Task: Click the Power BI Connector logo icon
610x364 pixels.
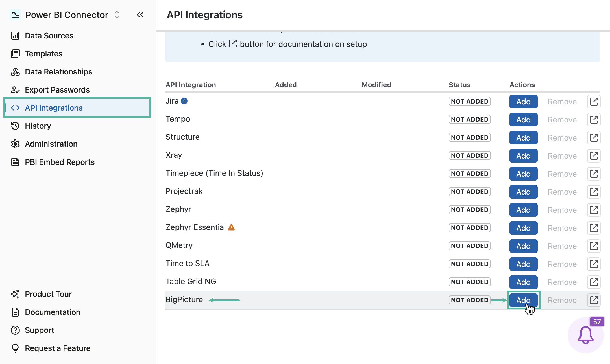Action: (x=15, y=15)
